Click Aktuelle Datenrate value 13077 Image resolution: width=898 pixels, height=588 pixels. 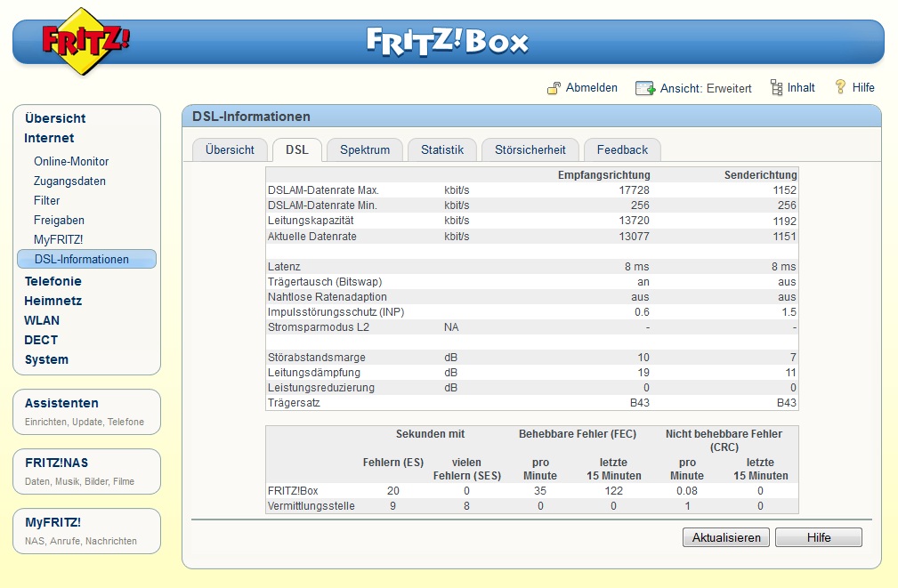point(634,236)
